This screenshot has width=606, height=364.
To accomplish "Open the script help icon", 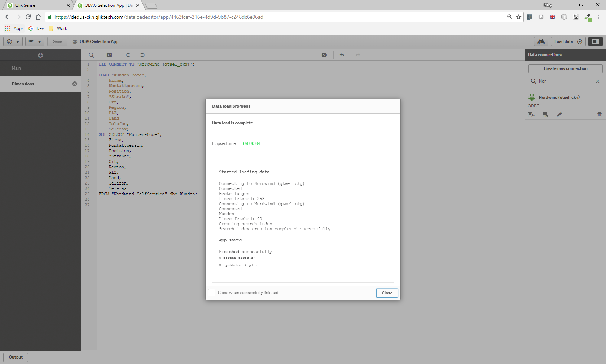I will click(x=324, y=55).
